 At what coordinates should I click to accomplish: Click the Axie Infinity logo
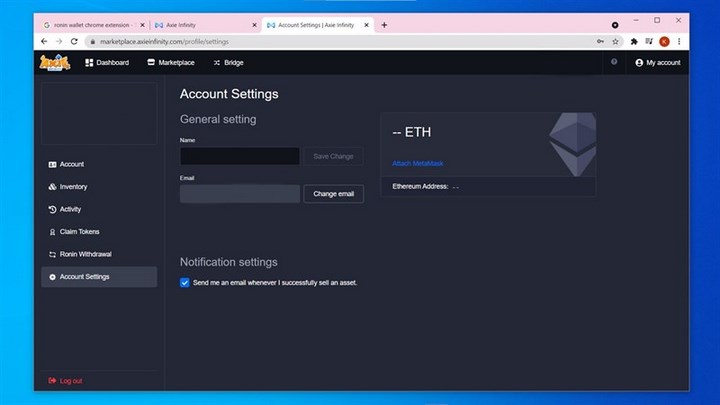click(54, 62)
